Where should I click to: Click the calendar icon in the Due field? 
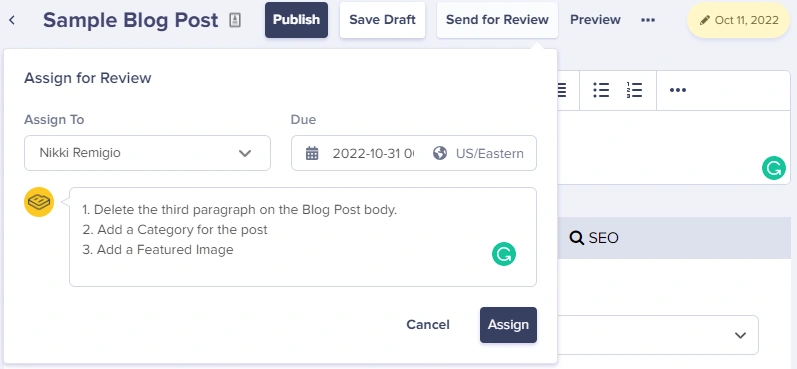click(x=312, y=153)
